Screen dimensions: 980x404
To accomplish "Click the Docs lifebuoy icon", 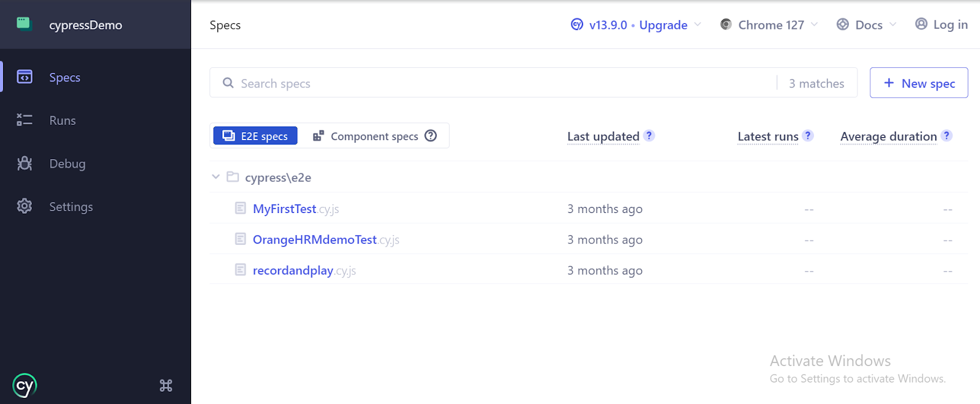I will tap(843, 24).
